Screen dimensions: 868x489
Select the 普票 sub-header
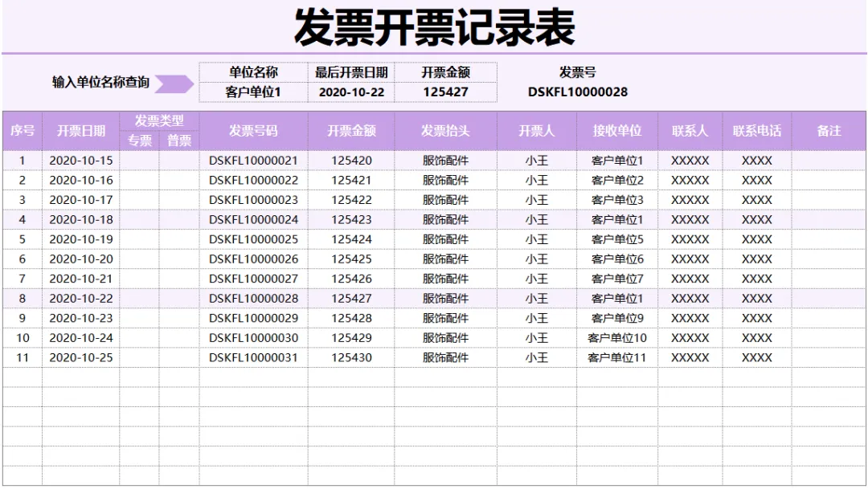(179, 141)
